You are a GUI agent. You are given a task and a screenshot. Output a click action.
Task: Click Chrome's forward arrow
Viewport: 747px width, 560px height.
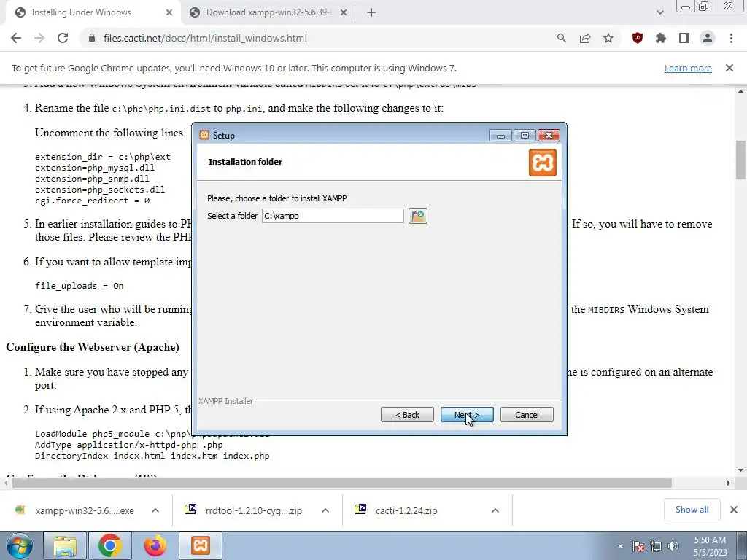coord(39,38)
